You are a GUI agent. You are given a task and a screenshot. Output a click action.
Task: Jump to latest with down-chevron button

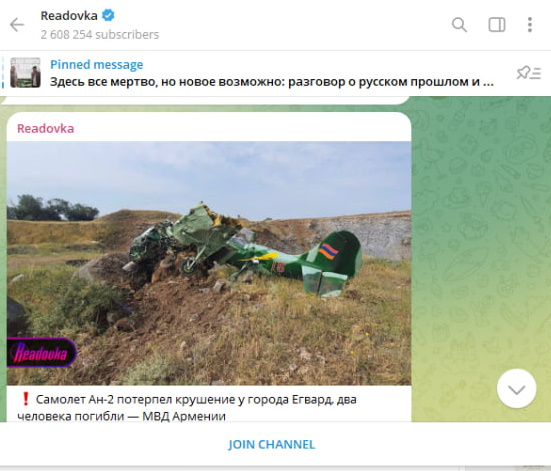pos(516,388)
